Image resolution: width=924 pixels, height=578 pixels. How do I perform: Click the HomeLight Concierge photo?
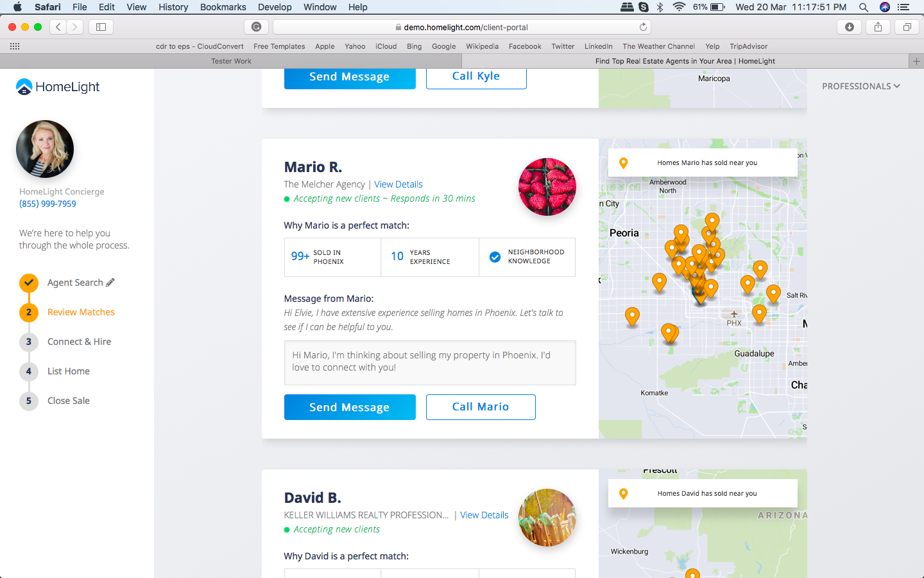click(45, 149)
